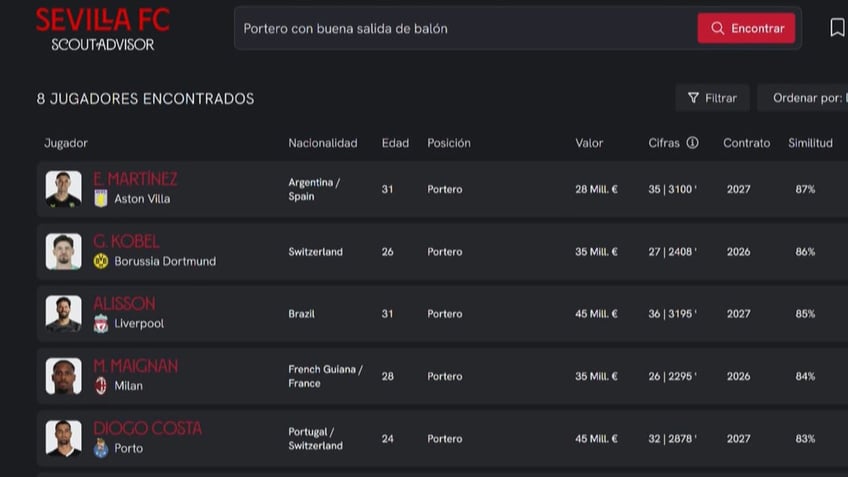Viewport: 848px width, 477px height.
Task: Open G. Kobel player photo
Action: click(x=63, y=251)
